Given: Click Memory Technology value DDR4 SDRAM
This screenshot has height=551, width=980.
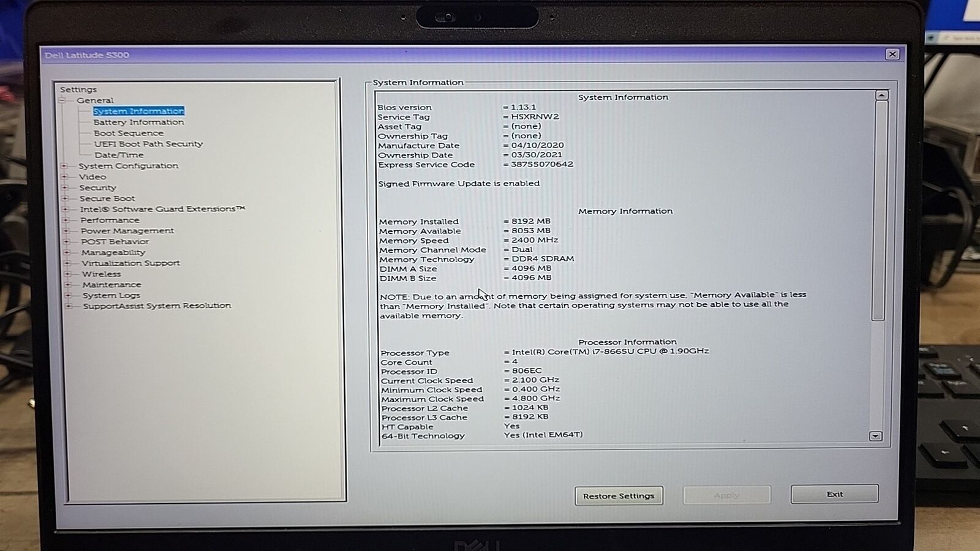Looking at the screenshot, I should 543,259.
